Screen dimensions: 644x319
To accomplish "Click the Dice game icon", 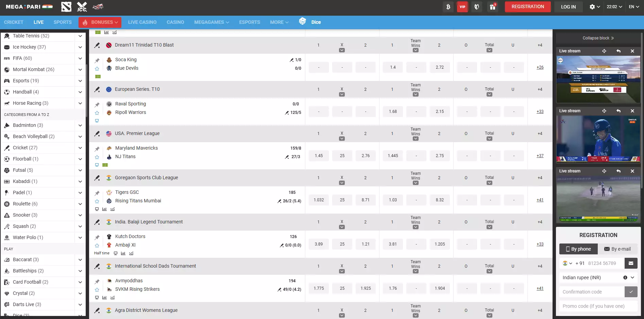I will pos(302,21).
